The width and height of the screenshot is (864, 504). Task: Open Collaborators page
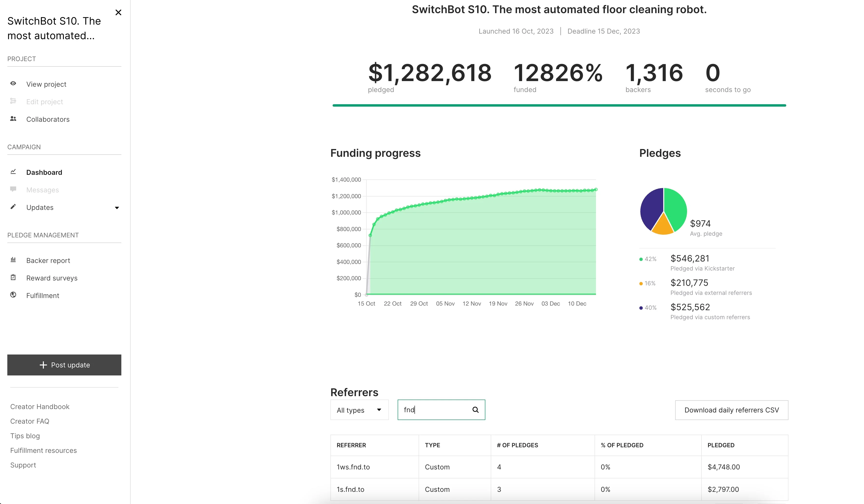pos(48,119)
